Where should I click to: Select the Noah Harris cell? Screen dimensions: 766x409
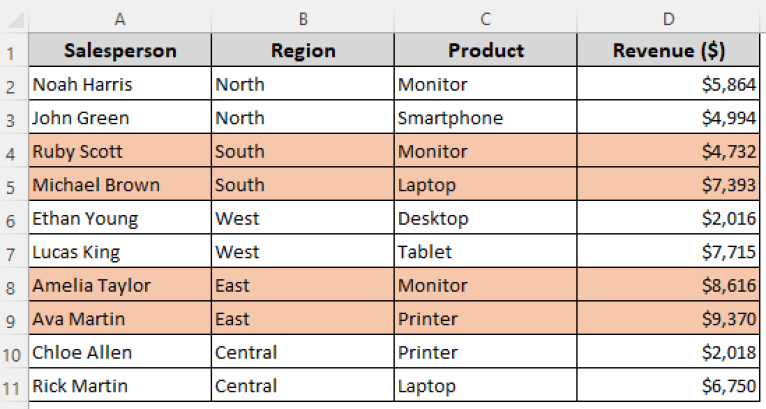tap(120, 85)
